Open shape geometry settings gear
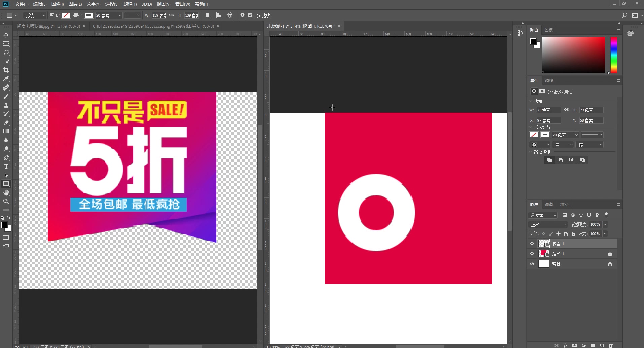The width and height of the screenshot is (644, 348). click(x=242, y=15)
